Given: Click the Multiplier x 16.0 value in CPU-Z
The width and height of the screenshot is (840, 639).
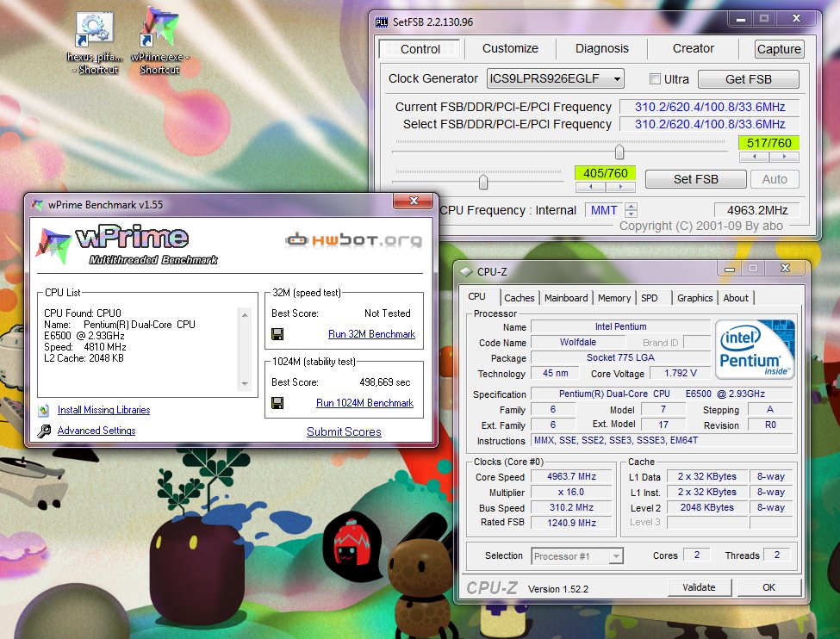Looking at the screenshot, I should (x=571, y=492).
